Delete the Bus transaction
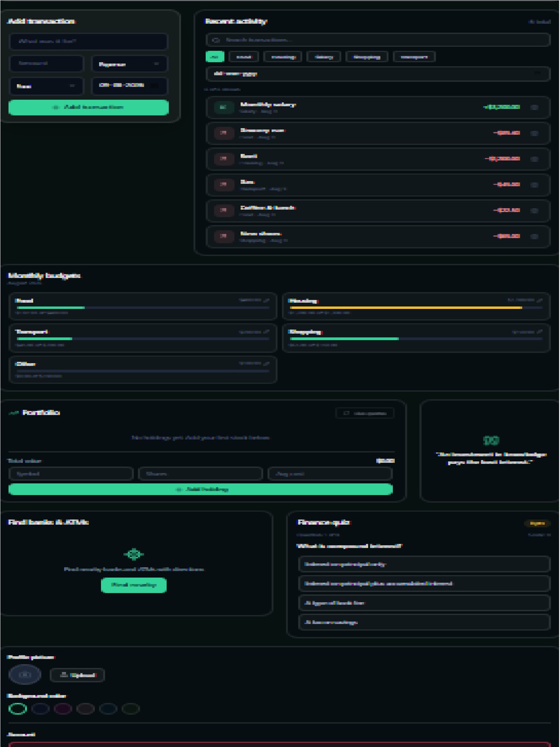The image size is (560, 747). coord(534,185)
